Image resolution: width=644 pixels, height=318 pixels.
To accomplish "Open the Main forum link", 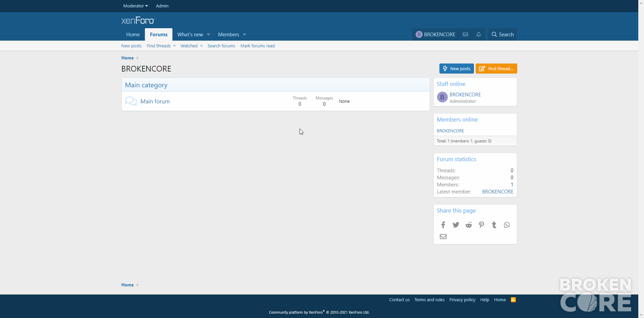I will (x=155, y=101).
